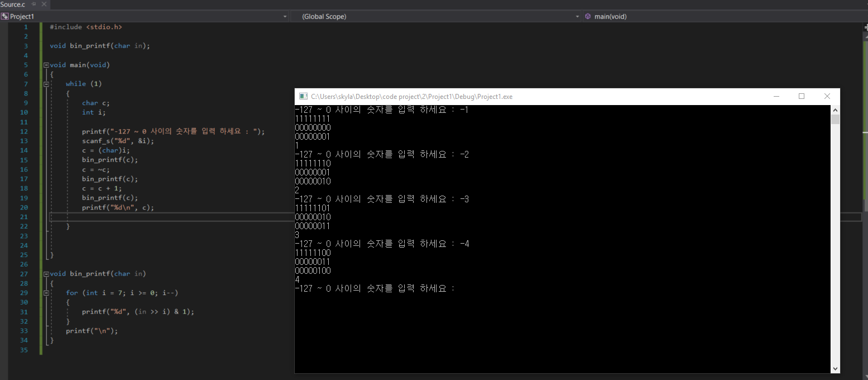Click the purple cube icon beside main(void)
868x380 pixels.
click(x=588, y=16)
